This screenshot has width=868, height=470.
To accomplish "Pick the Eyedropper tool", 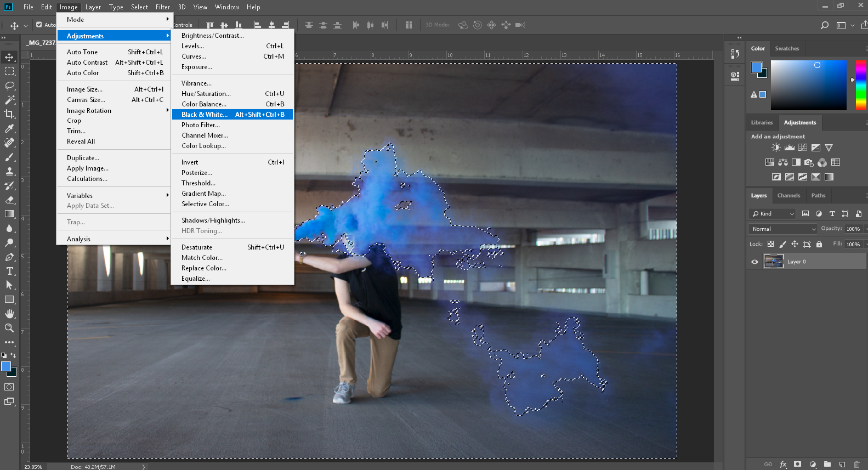I will click(9, 128).
